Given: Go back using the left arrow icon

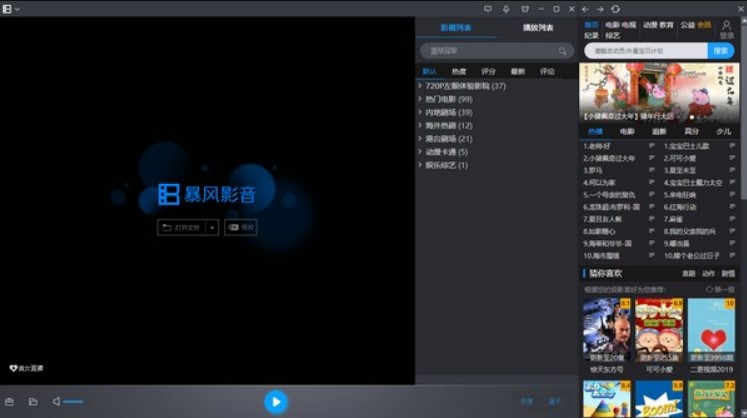Looking at the screenshot, I should pyautogui.click(x=585, y=9).
